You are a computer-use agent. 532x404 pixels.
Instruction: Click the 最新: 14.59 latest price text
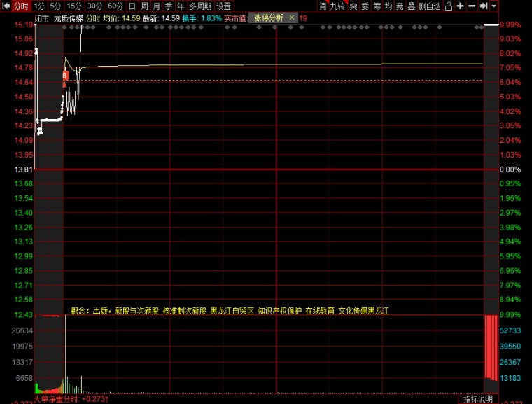(x=161, y=18)
